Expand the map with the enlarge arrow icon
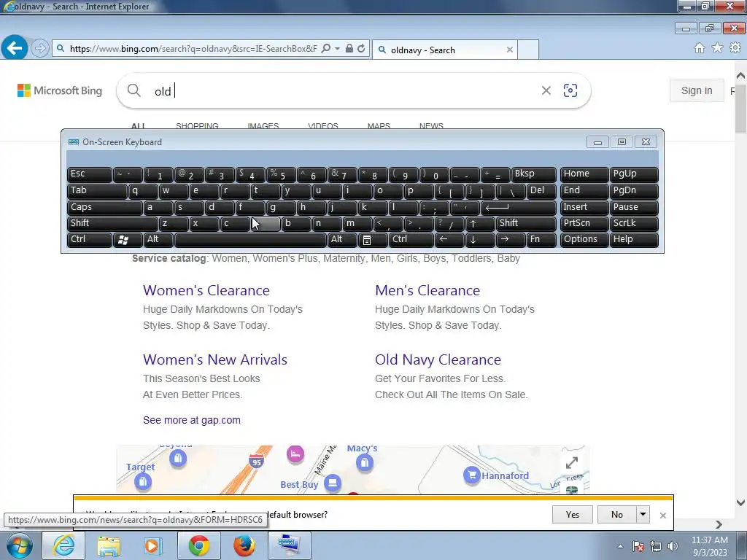747x560 pixels. tap(572, 462)
